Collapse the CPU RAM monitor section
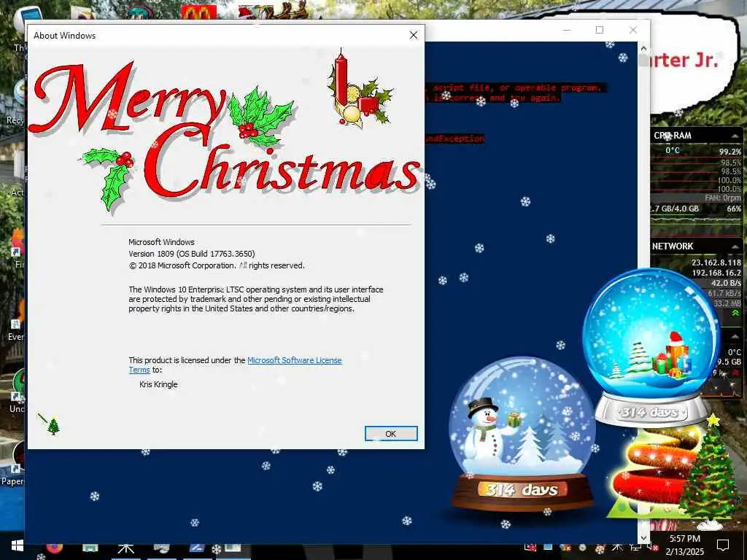 click(x=735, y=136)
